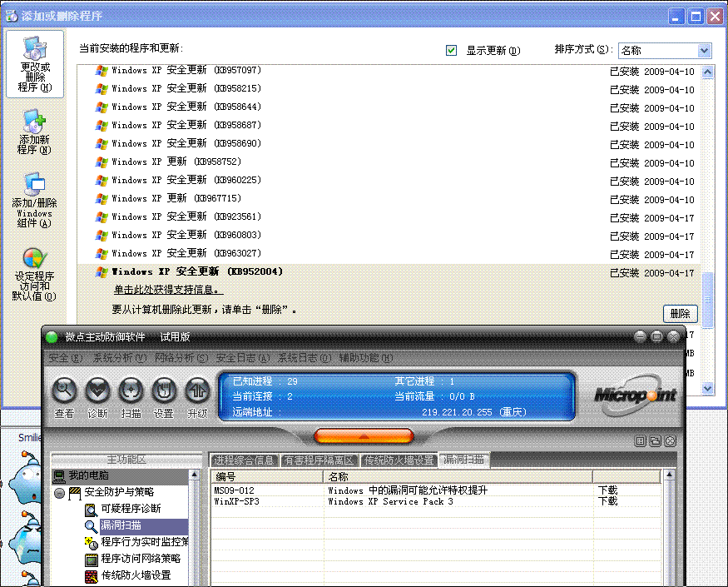Click the remote address 219.221.20.255
The width and height of the screenshot is (728, 587).
point(457,412)
